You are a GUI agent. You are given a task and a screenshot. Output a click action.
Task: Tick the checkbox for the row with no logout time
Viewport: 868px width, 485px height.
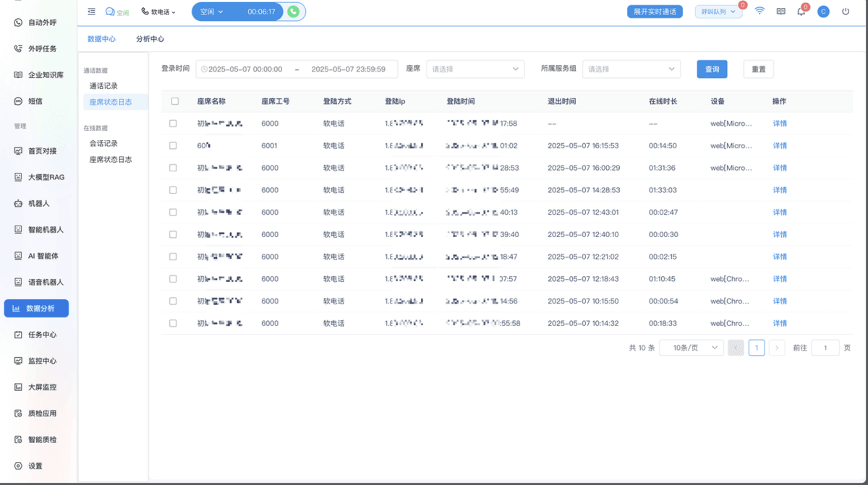173,124
